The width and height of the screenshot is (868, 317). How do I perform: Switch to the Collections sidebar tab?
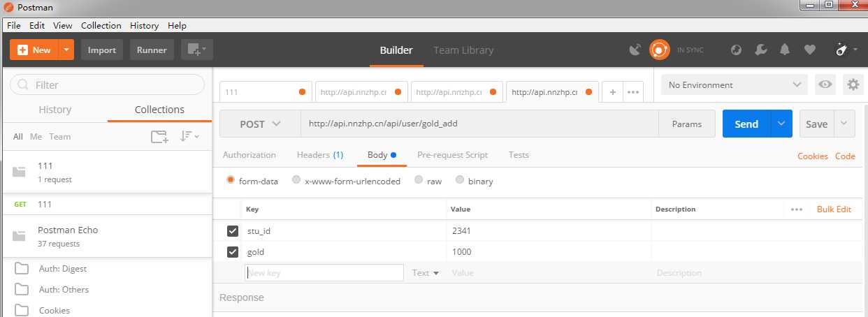(159, 110)
